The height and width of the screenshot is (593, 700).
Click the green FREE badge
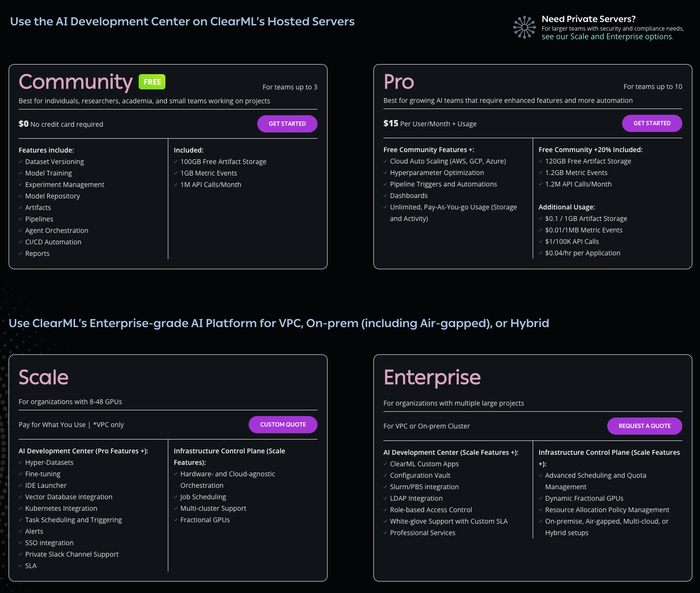(152, 82)
